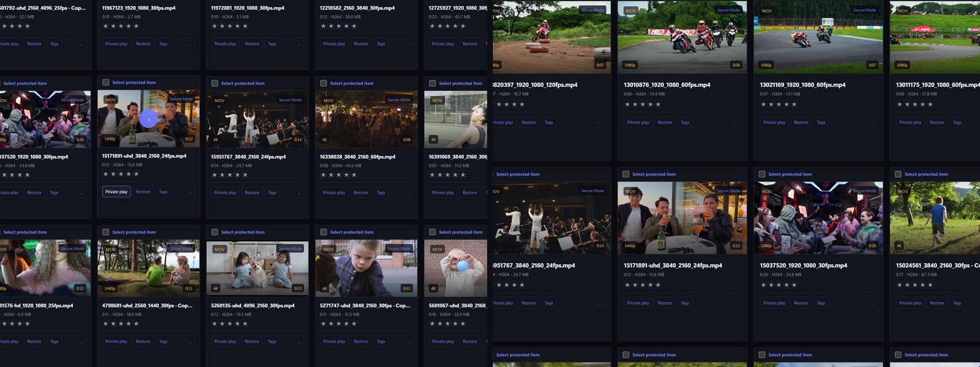The image size is (980, 367).
Task: Open the racing thumbnail for 13010876_1920_1080_60fps.mp4
Action: pos(682,37)
